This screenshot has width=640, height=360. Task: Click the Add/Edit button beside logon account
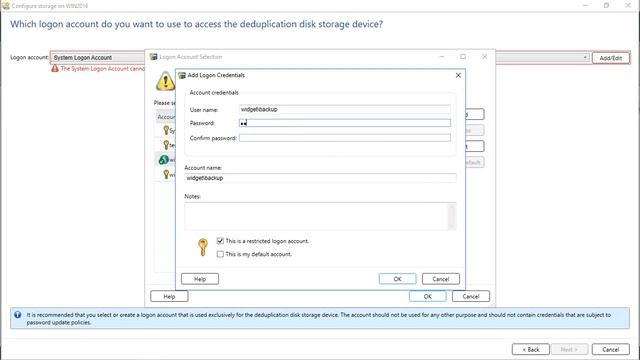point(611,58)
